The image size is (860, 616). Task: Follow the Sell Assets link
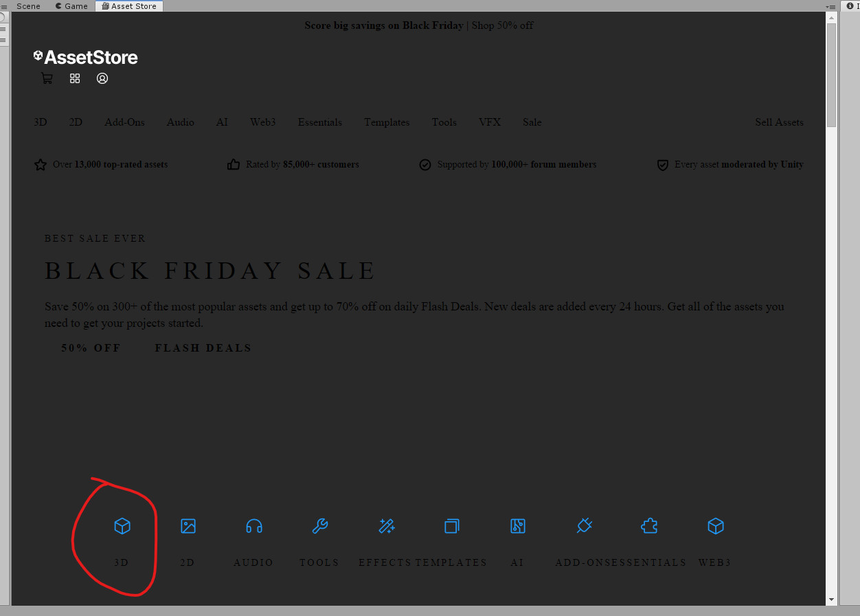[779, 122]
